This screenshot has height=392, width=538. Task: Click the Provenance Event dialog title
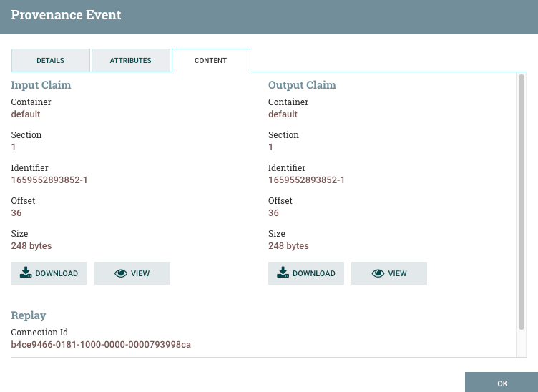(x=66, y=15)
